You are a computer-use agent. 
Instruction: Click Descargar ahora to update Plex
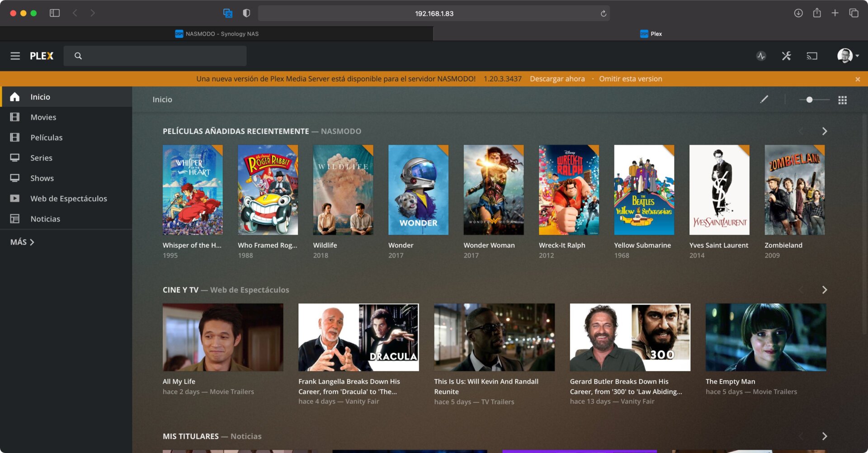[x=557, y=79]
